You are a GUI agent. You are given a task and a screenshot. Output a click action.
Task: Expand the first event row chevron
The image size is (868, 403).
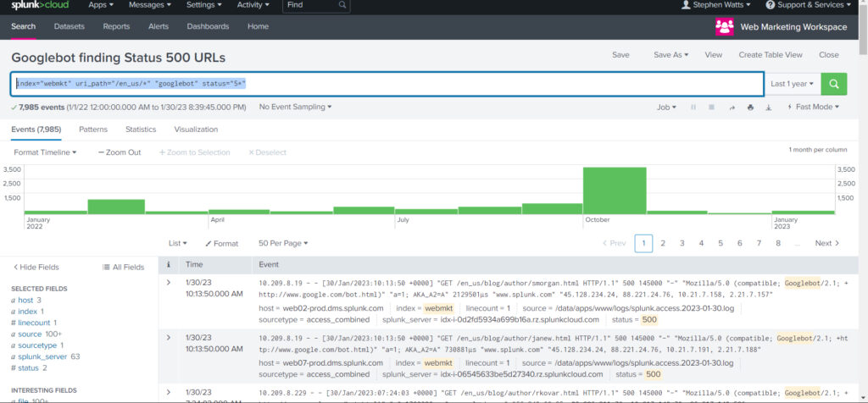[169, 282]
